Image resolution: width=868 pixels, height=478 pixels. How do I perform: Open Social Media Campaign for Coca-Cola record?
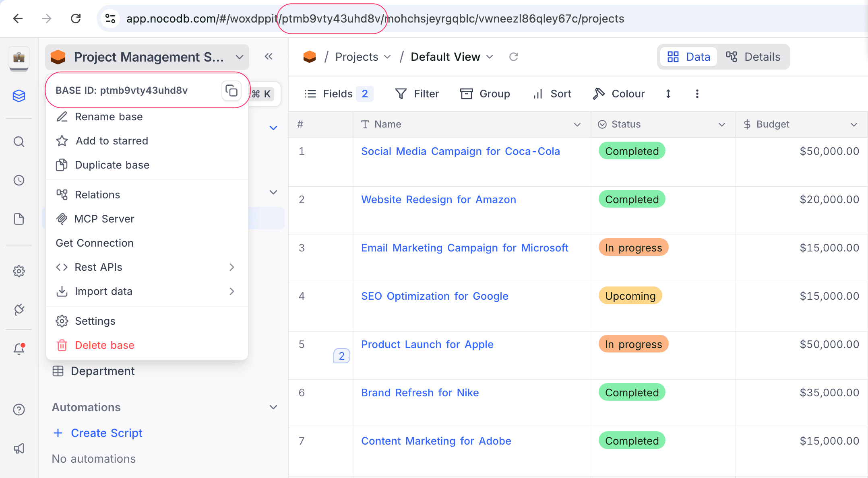pos(460,151)
